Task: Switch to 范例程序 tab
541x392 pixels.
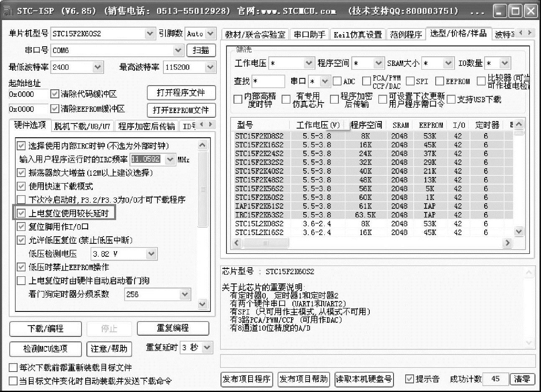Action: [406, 34]
